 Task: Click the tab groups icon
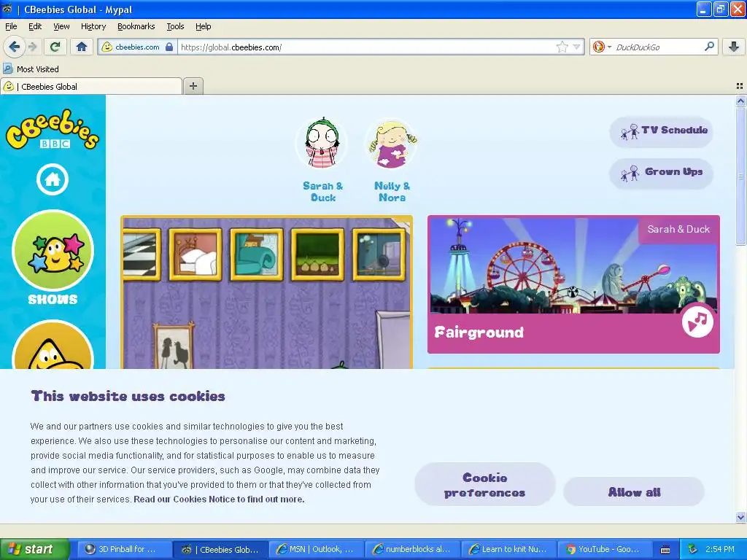[x=740, y=86]
